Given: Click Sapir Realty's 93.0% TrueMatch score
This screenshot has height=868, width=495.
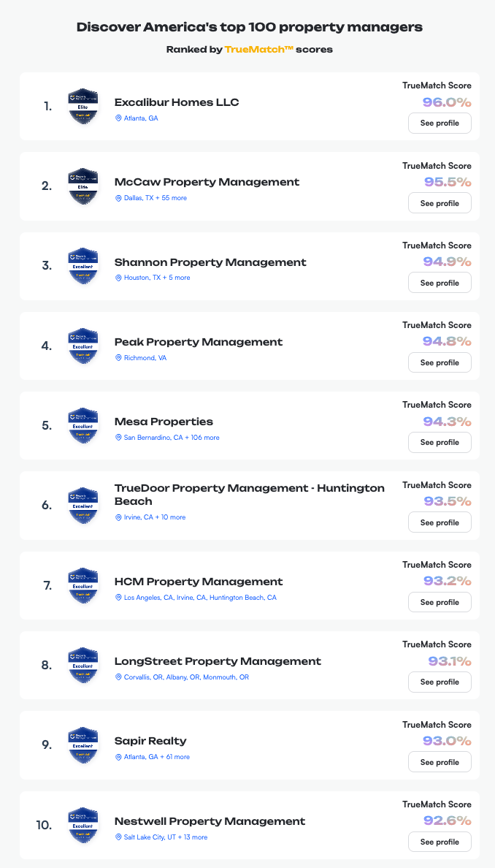Looking at the screenshot, I should click(x=448, y=742).
